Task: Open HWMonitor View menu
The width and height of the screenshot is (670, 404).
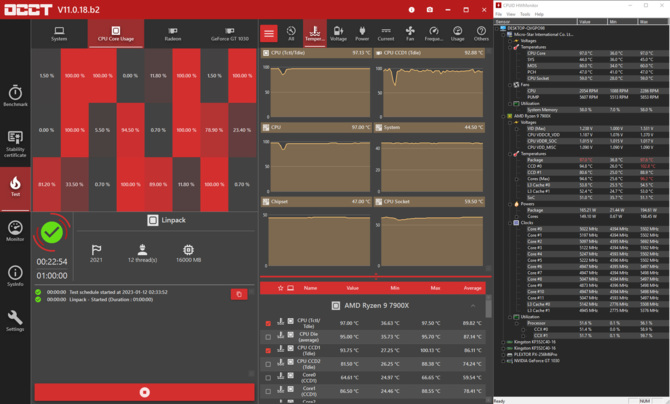Action: click(510, 14)
